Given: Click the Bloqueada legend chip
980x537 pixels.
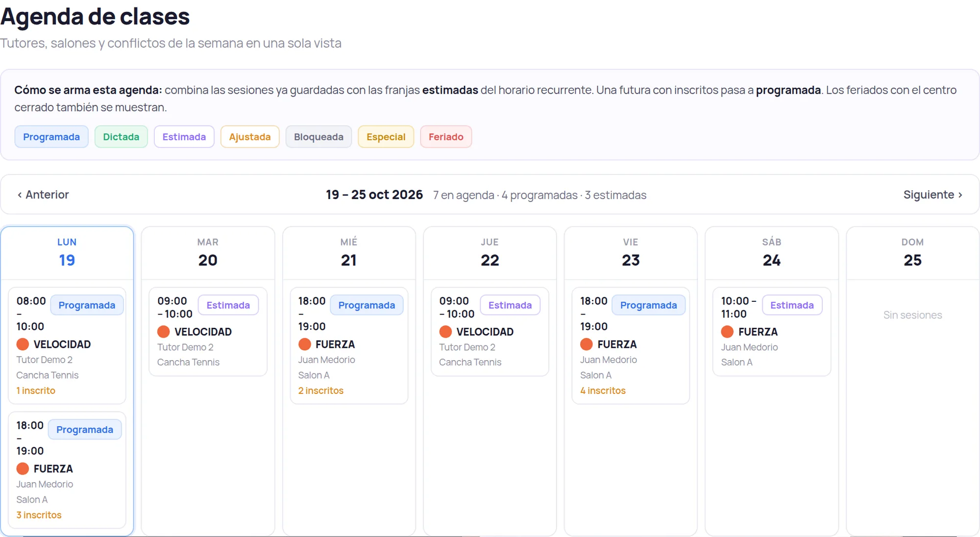Looking at the screenshot, I should click(x=318, y=137).
